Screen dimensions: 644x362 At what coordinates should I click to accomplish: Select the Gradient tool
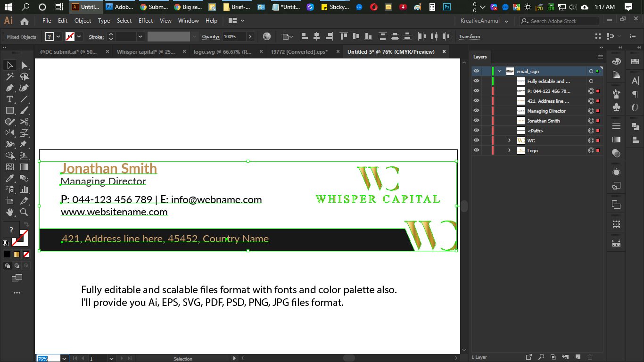coord(24,167)
